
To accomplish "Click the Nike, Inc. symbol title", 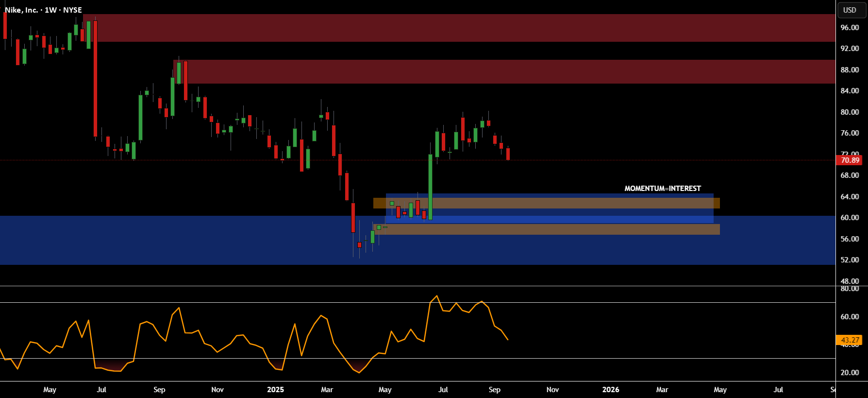I will click(x=22, y=10).
